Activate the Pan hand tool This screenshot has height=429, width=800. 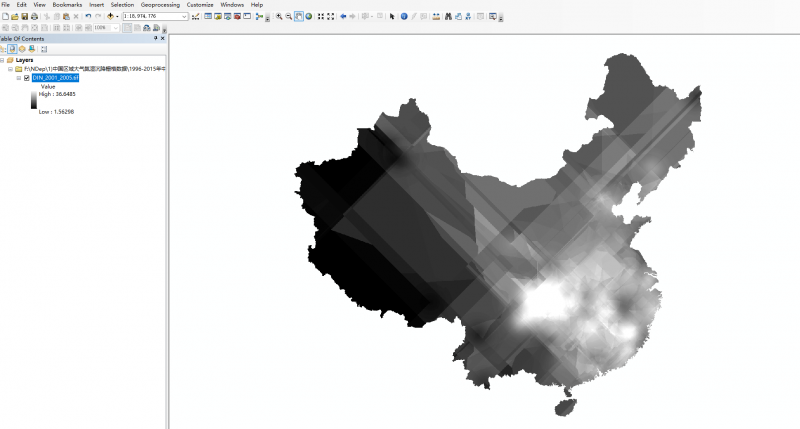[298, 17]
